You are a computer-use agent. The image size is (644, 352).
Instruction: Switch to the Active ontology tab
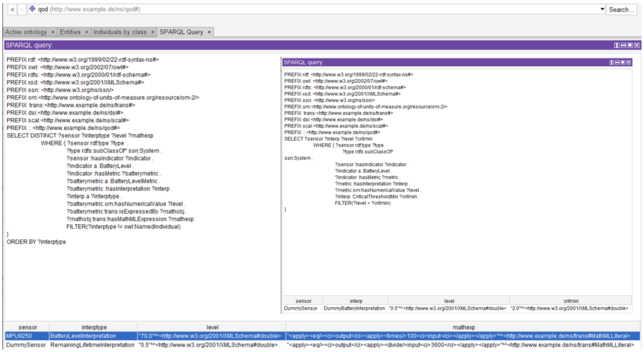tap(26, 32)
